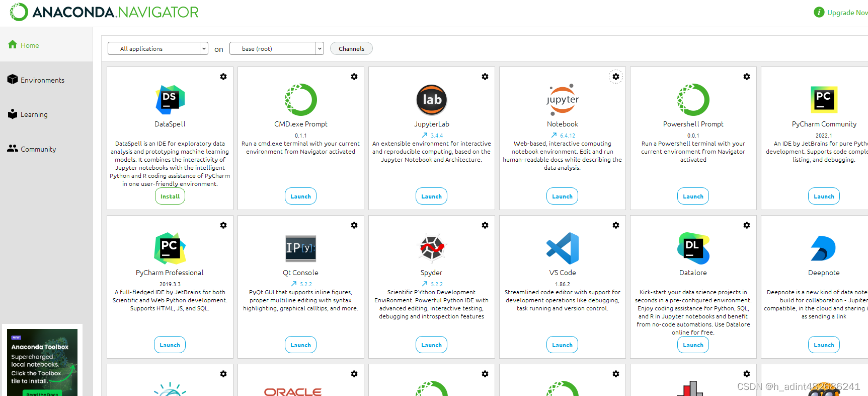The image size is (868, 396).
Task: Open the gear options on Datalore tile
Action: tap(747, 225)
